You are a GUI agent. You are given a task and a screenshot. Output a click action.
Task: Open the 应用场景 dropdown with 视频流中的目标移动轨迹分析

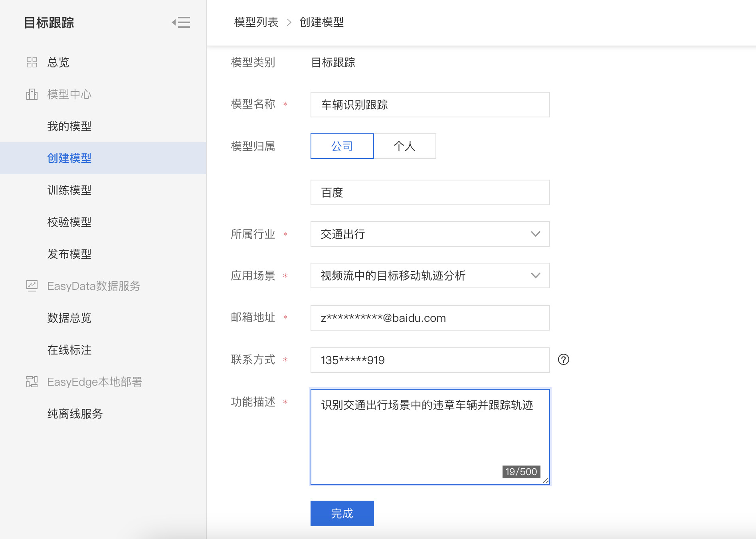click(430, 275)
